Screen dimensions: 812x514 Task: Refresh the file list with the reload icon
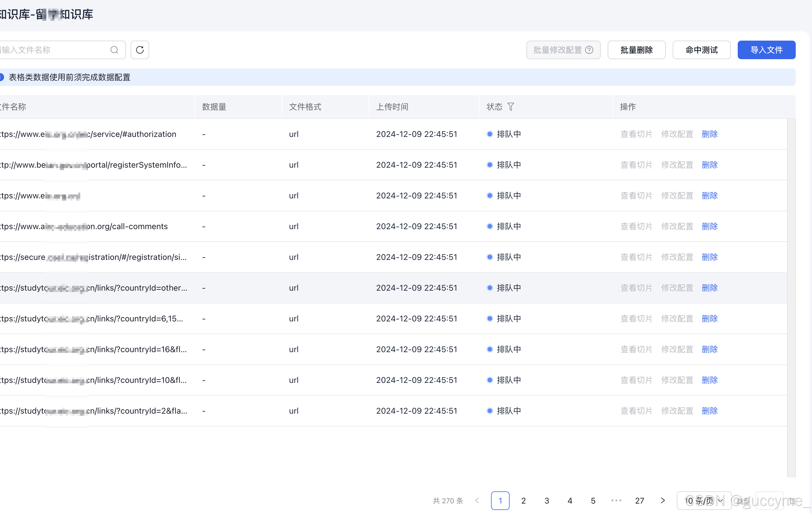[139, 50]
